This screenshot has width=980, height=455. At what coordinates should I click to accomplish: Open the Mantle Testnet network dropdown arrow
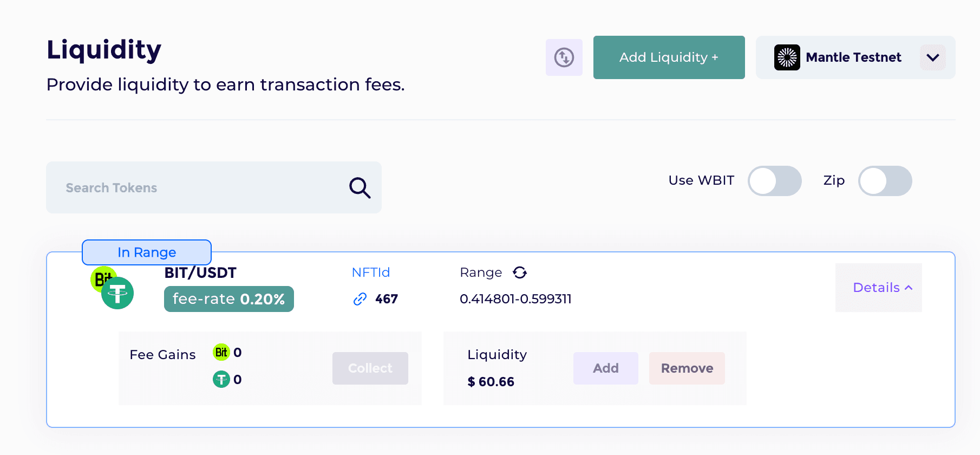point(932,57)
